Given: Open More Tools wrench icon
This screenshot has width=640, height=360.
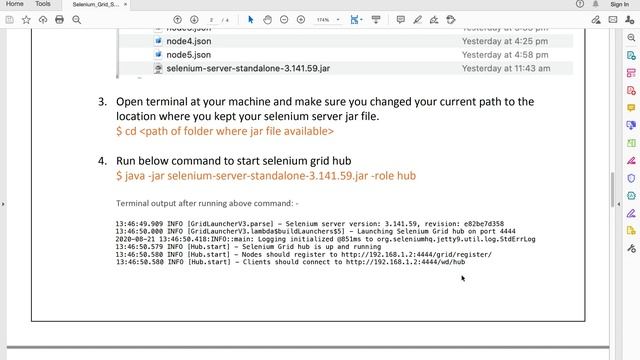Looking at the screenshot, I should [631, 248].
